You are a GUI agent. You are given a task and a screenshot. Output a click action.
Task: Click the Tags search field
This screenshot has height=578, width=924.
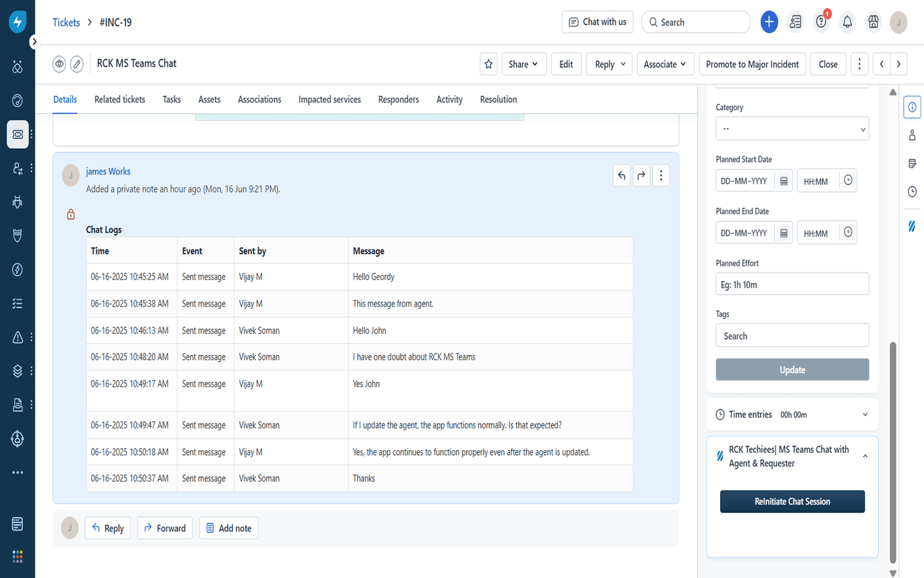pyautogui.click(x=792, y=336)
